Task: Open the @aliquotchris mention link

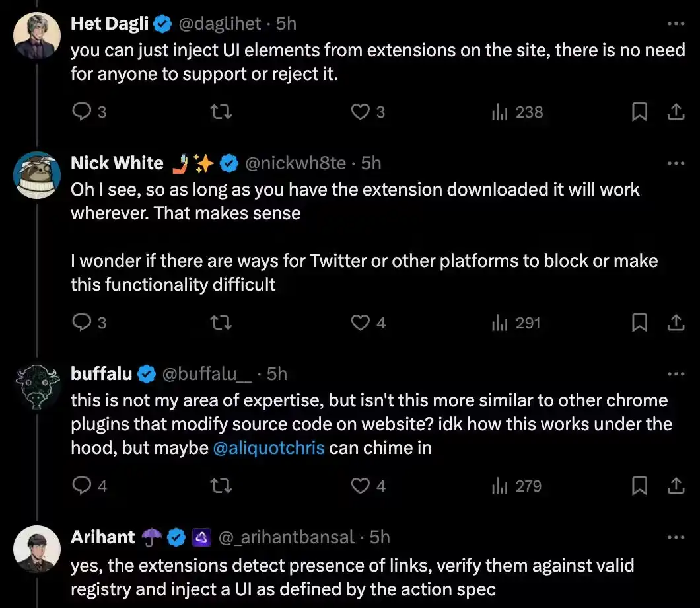Action: [269, 448]
